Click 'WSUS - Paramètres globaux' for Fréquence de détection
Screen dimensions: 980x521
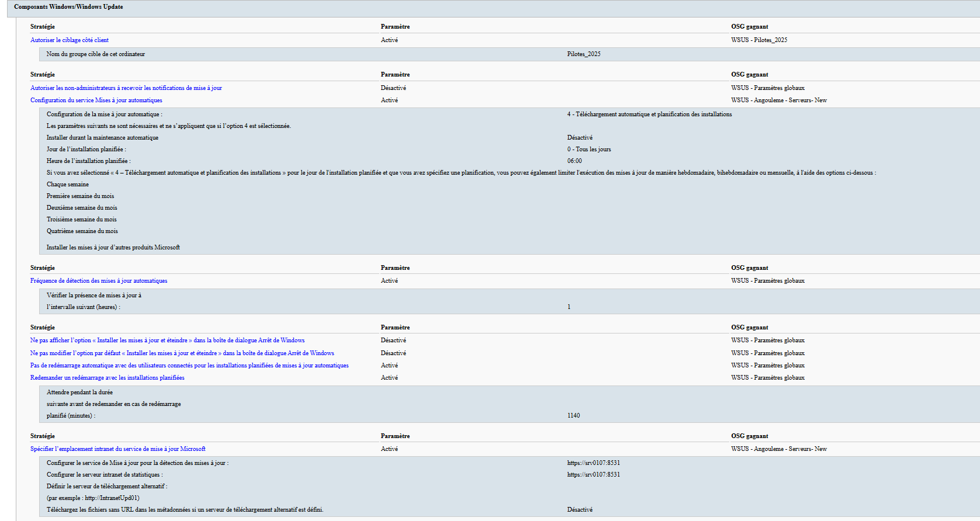(x=768, y=281)
